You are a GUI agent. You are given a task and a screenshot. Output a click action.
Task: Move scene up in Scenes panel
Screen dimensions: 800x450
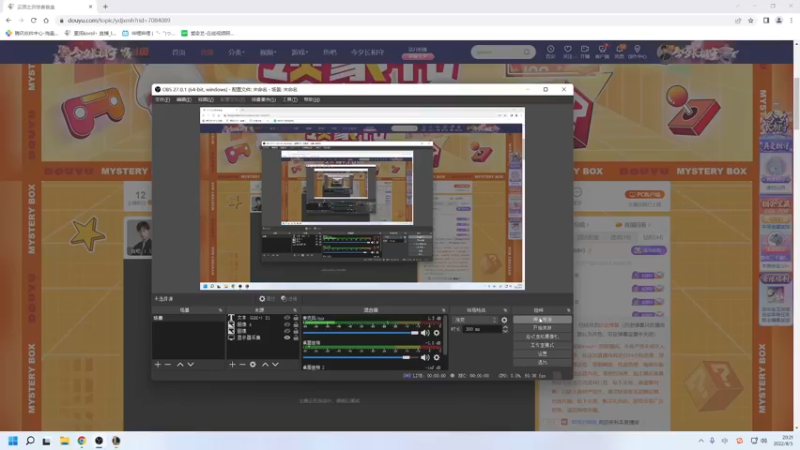pos(180,364)
